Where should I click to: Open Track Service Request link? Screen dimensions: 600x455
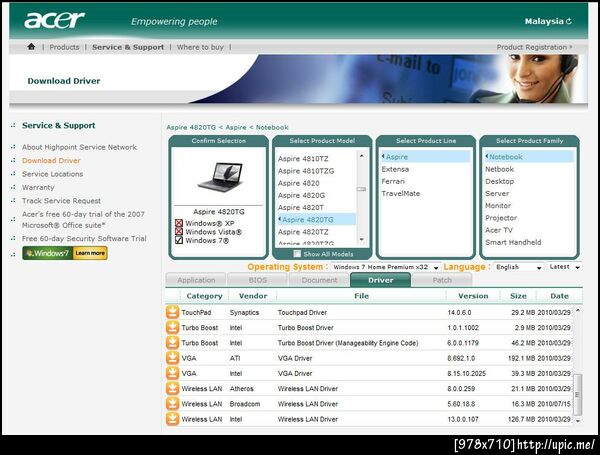click(61, 201)
